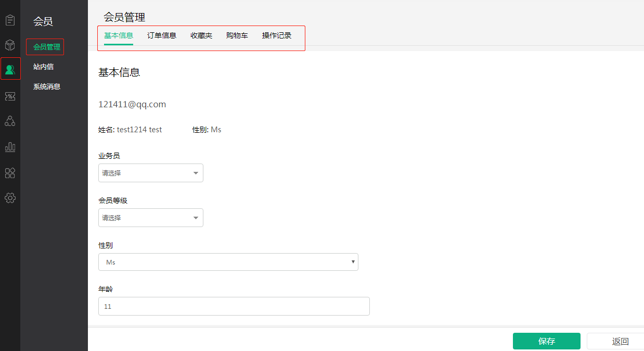Open the orders clipboard icon in sidebar
Viewport: 644px width, 351px height.
coord(10,20)
